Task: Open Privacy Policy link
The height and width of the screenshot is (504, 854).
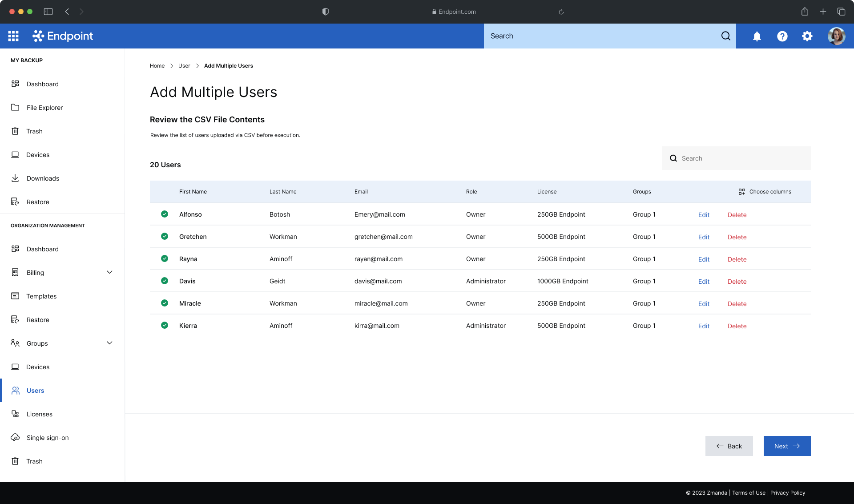Action: point(788,493)
